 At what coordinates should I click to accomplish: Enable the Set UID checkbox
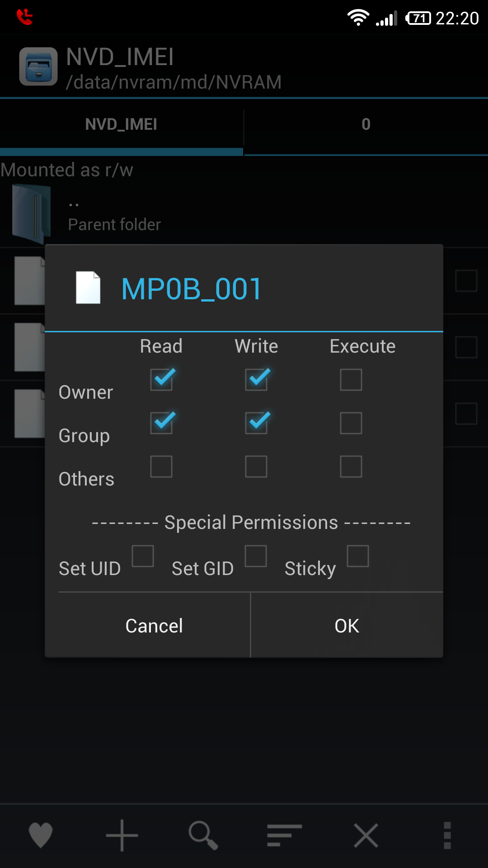143,556
